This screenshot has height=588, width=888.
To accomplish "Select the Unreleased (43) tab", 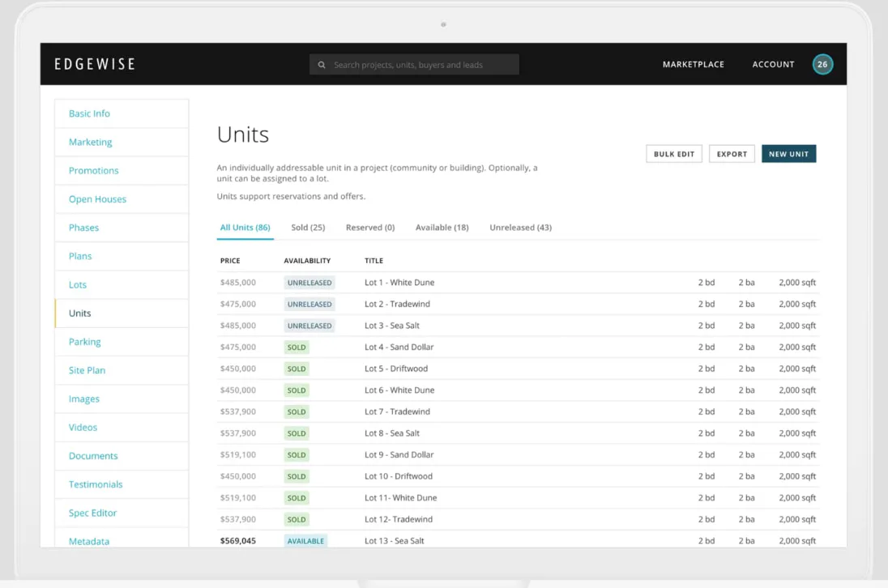I will point(520,228).
